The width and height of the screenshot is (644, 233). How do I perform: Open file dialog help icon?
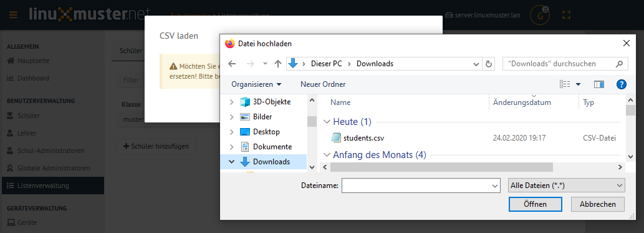pyautogui.click(x=622, y=84)
